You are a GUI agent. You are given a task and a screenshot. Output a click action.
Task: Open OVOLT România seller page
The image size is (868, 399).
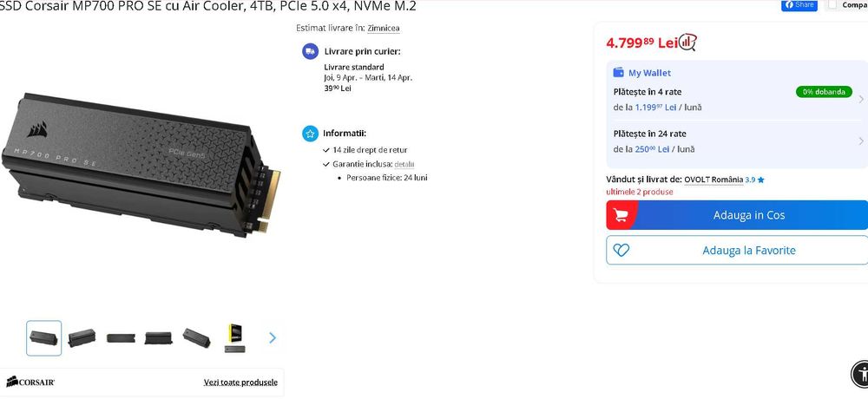713,180
